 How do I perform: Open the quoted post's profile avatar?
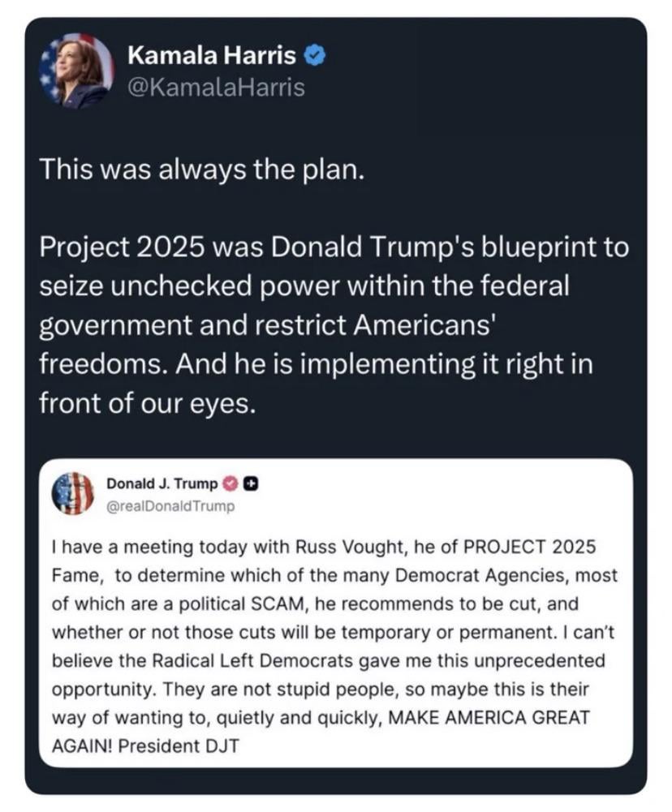(73, 494)
